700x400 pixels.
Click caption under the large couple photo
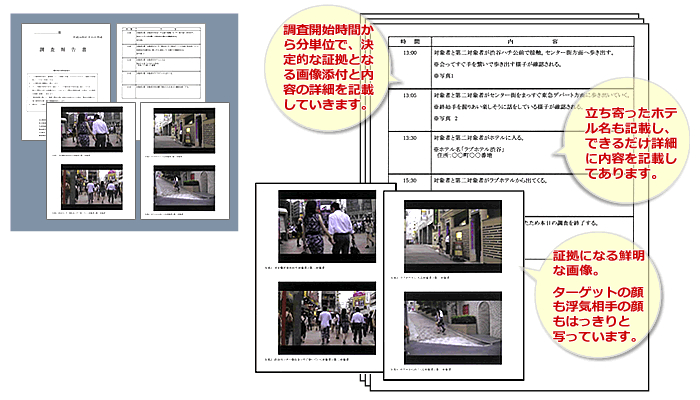[295, 268]
